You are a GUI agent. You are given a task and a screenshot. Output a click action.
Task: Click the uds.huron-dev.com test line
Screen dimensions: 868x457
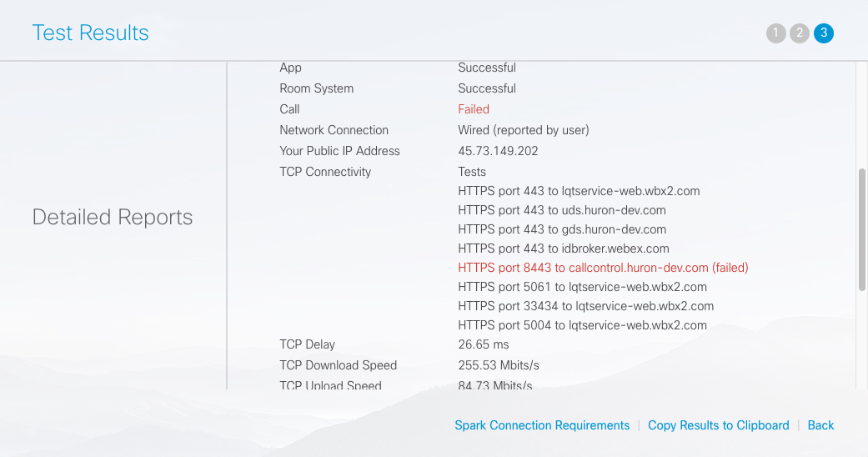point(561,210)
